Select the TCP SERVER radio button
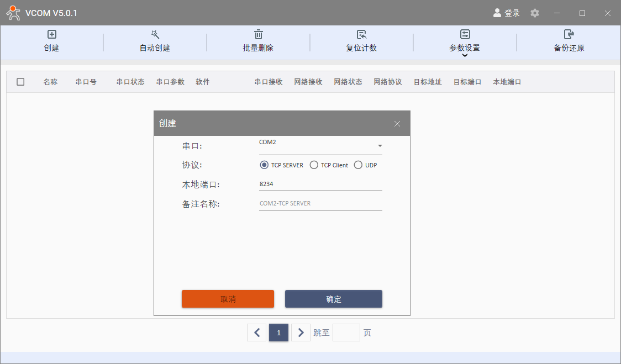Image resolution: width=621 pixels, height=364 pixels. (264, 165)
